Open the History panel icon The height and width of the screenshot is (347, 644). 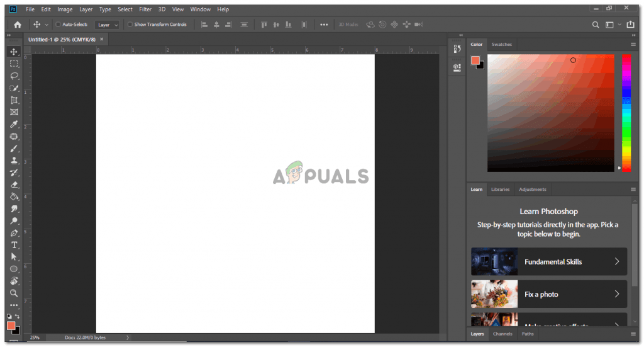[457, 49]
